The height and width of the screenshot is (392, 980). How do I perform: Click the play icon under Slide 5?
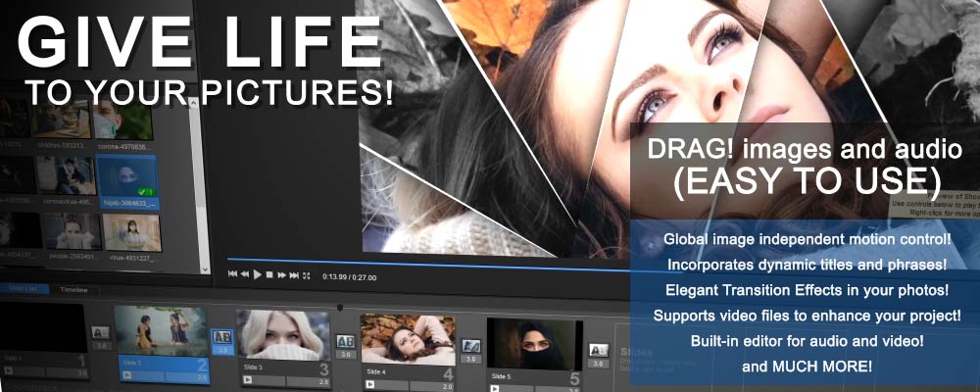[x=495, y=388]
